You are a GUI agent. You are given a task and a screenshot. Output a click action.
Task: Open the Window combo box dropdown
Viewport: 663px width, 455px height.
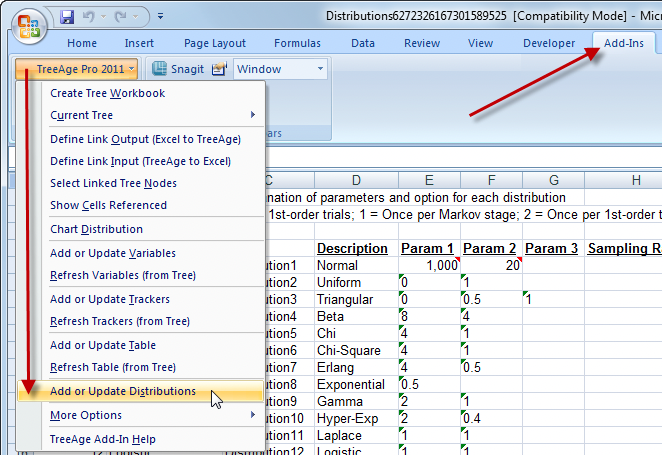(x=320, y=69)
